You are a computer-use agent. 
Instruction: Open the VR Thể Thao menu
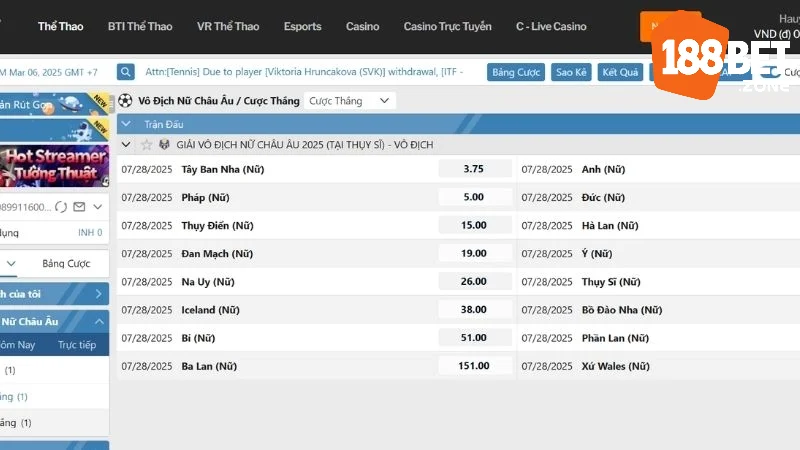coord(228,27)
